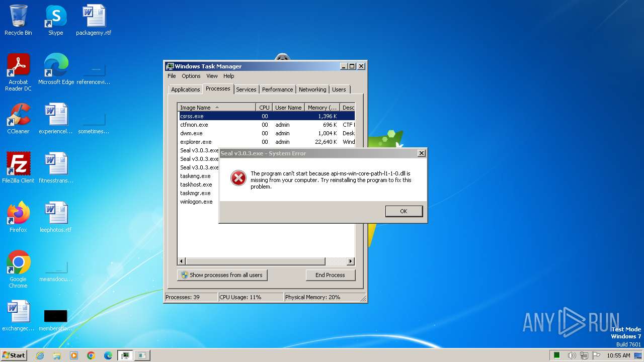Open the experiencel... Word document
This screenshot has height=362, width=644.
56,119
